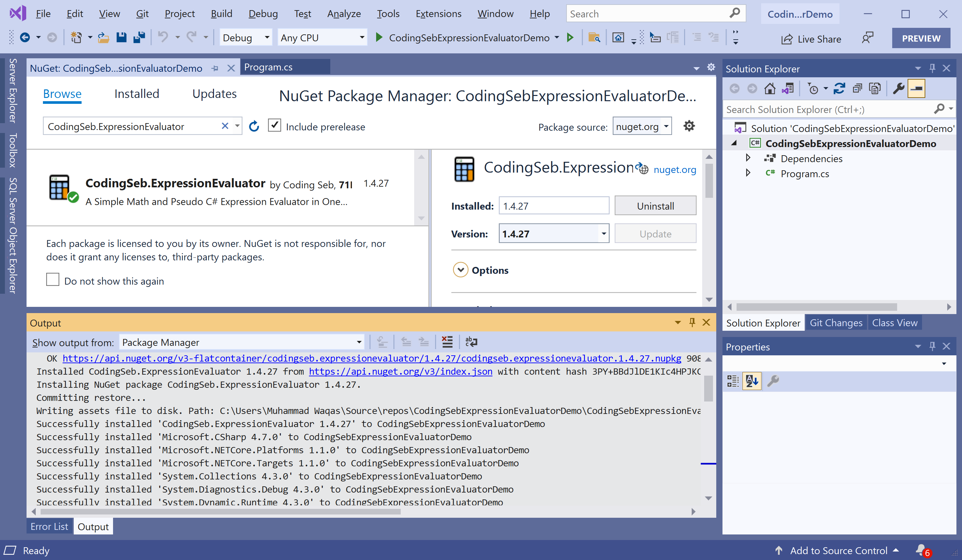962x560 pixels.
Task: Click the Alphabetical sort icon in Properties
Action: point(752,381)
